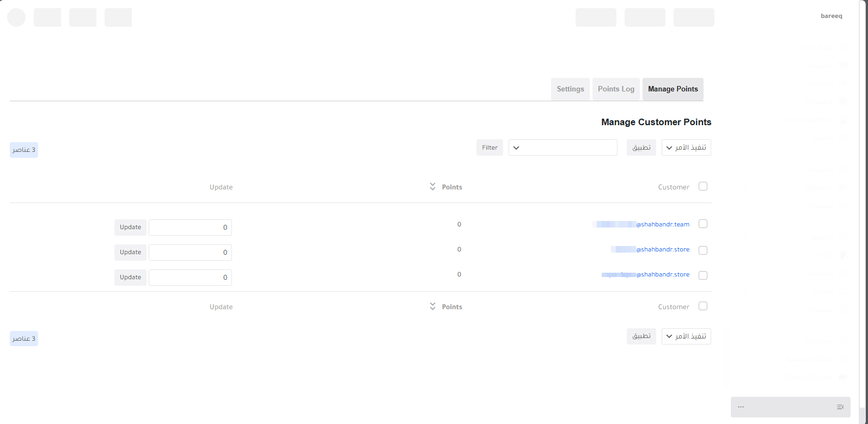Select the Manage Points tab
Image resolution: width=868 pixels, height=424 pixels.
(x=673, y=89)
